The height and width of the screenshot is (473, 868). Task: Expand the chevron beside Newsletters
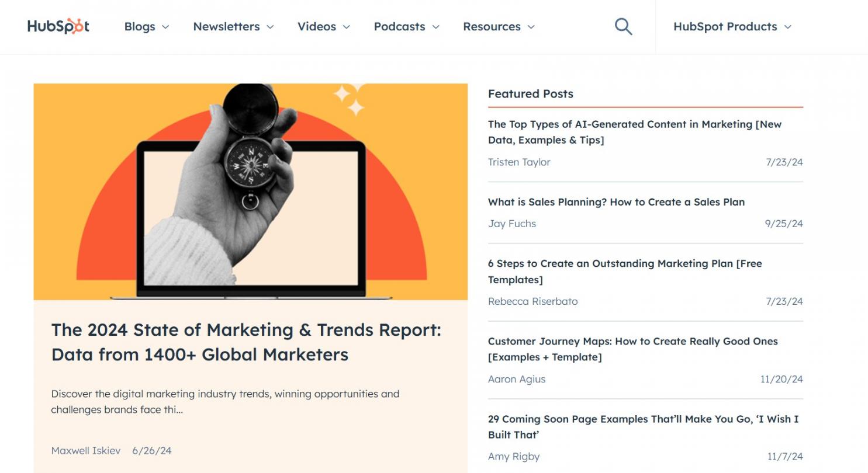(270, 27)
